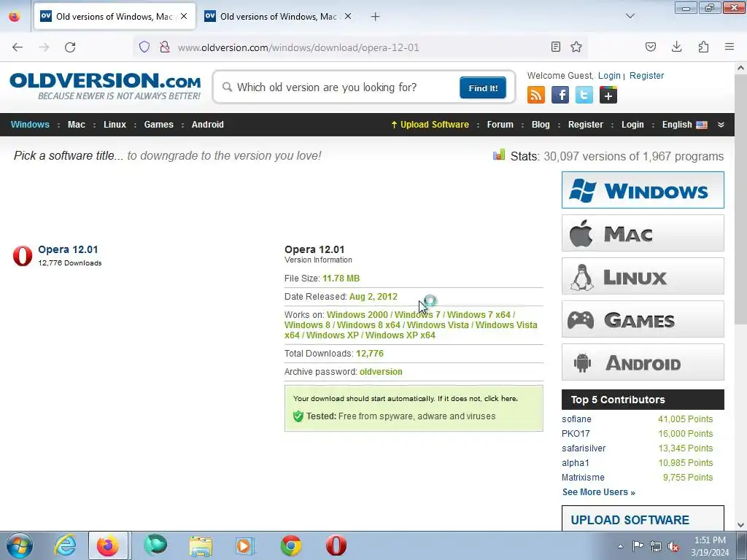Click the orange RSS feed icon
Image resolution: width=747 pixels, height=560 pixels.
536,95
